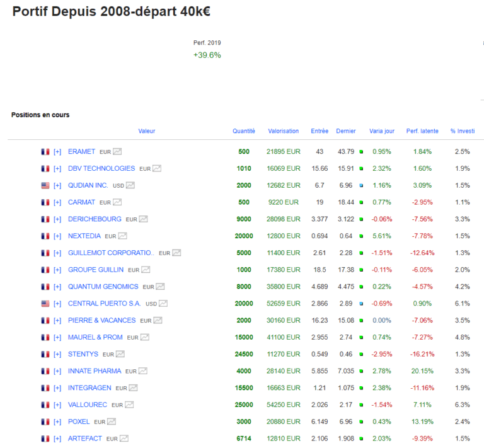Expand the [+] next to NEXTEDIA
484x448 pixels.
pyautogui.click(x=57, y=236)
